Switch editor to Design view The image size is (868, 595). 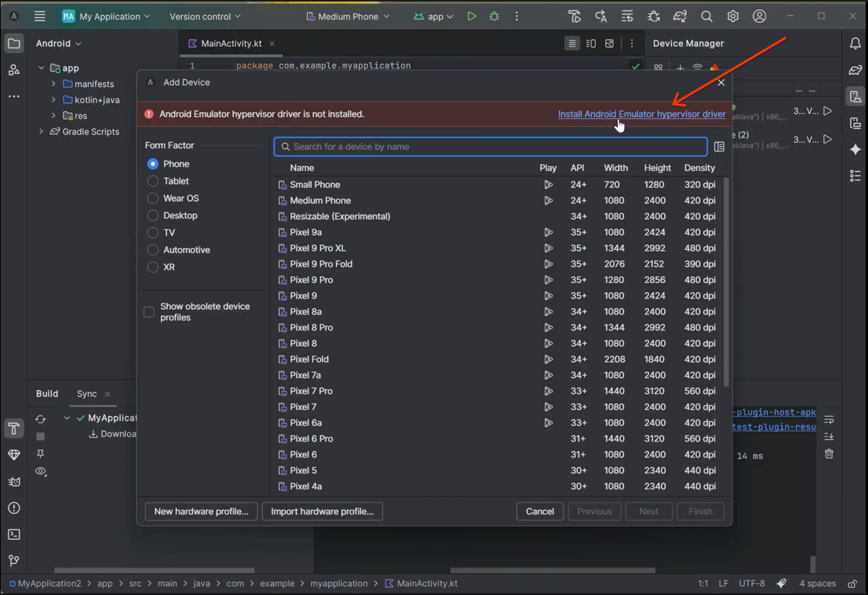[x=609, y=43]
